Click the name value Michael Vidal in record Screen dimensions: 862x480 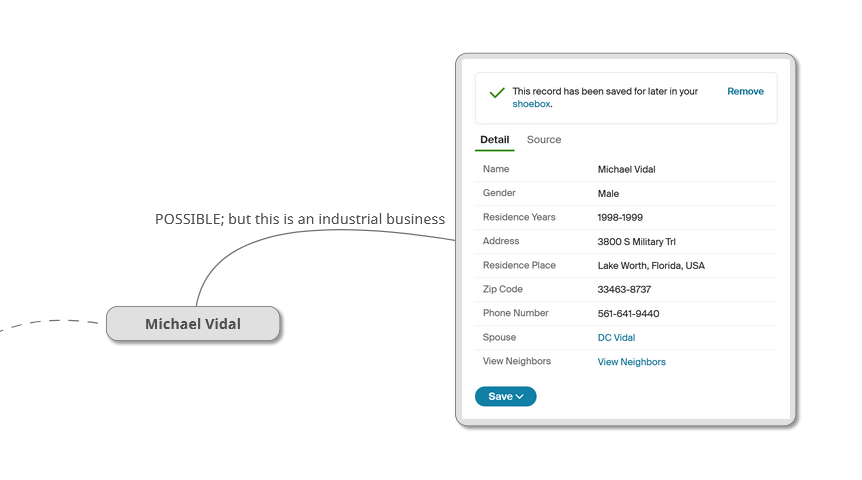pos(626,170)
